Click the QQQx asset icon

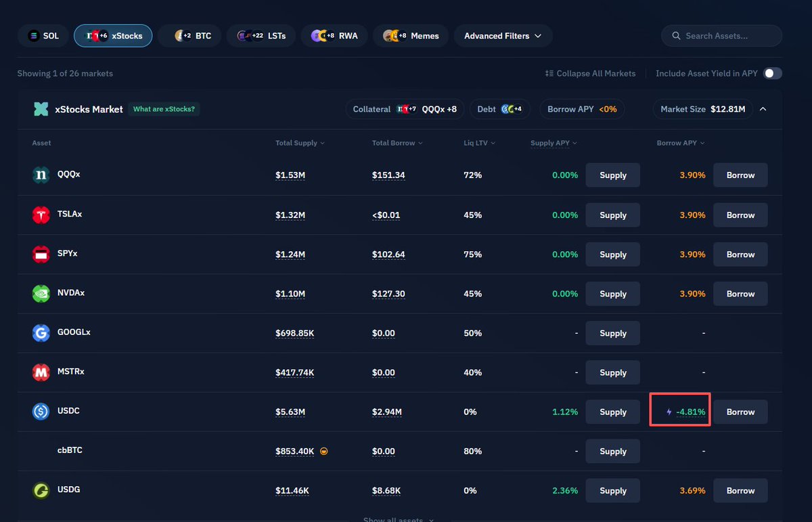41,175
